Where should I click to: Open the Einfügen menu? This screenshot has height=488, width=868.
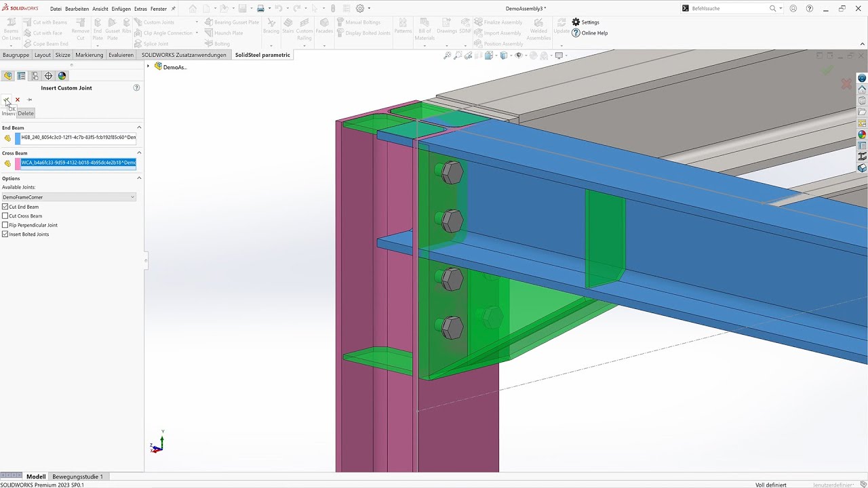[121, 9]
